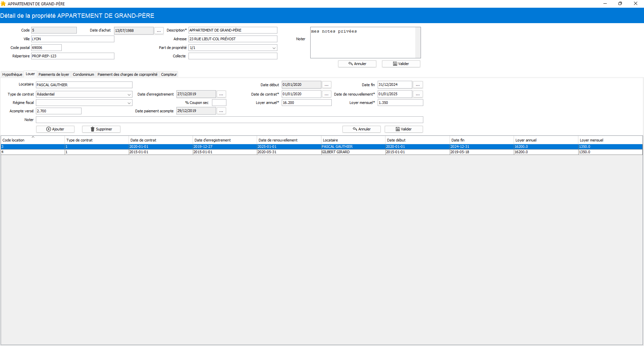Switch to the Hypothèque tab

pyautogui.click(x=12, y=74)
